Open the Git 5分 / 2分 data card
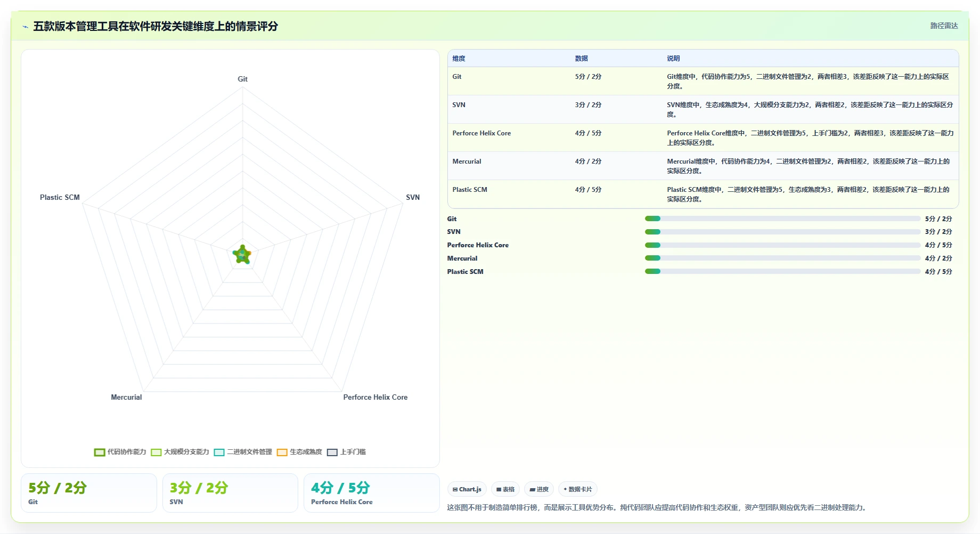Screen dimensions: 980x534 coord(89,493)
